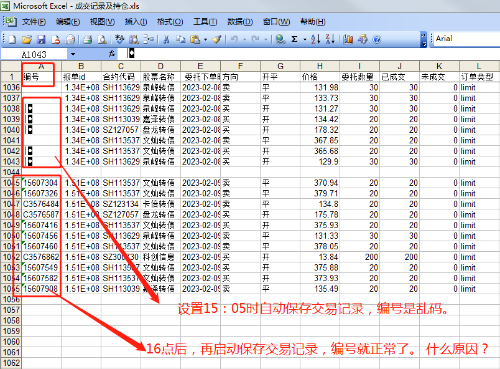Screen dimensions: 500x369
Task: Save the workbook with the floppy icon
Action: [x=41, y=39]
